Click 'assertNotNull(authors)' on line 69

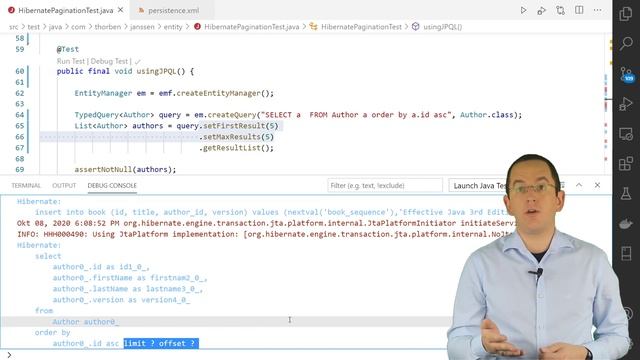coord(123,169)
